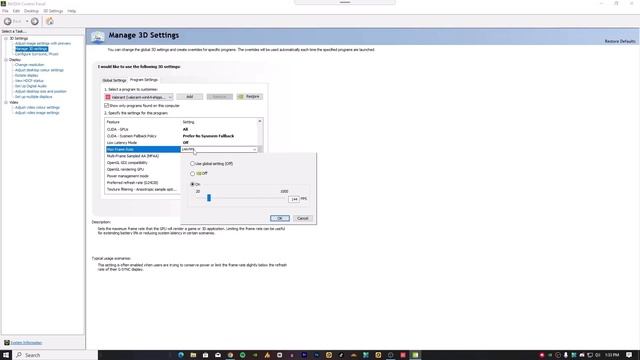This screenshot has width=640, height=360.
Task: Click the taskbar clock
Action: pyautogui.click(x=612, y=355)
